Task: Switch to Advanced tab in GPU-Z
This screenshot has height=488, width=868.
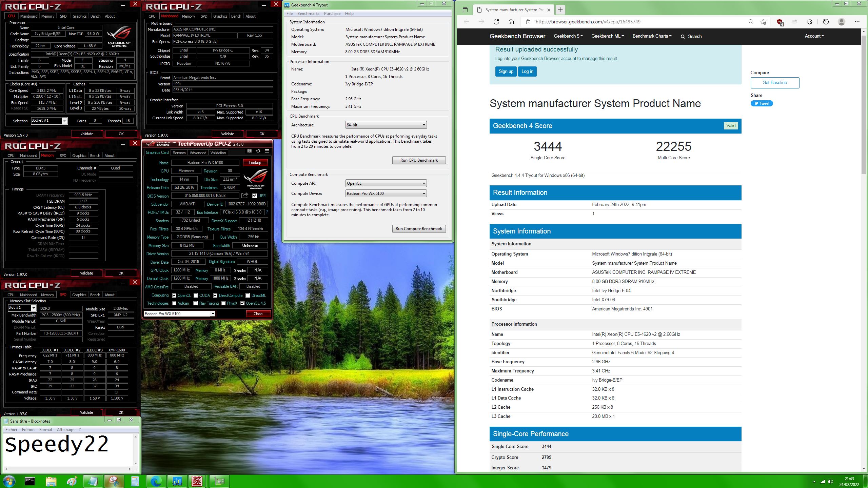Action: tap(198, 153)
